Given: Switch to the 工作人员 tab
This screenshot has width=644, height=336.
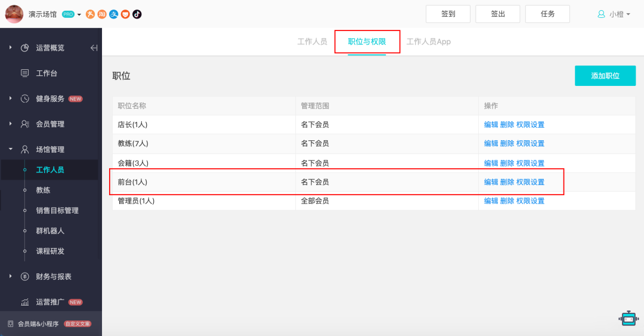Looking at the screenshot, I should (x=312, y=42).
